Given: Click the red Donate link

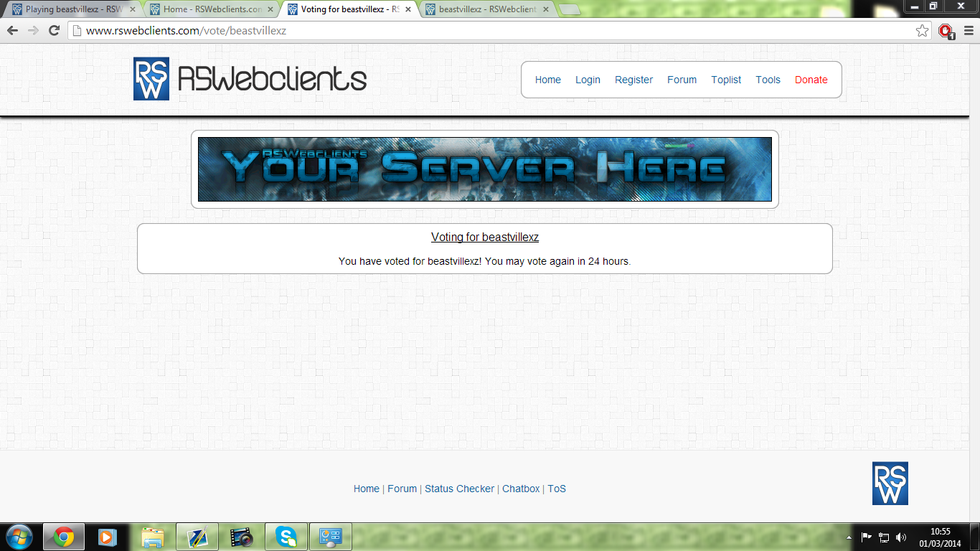Looking at the screenshot, I should [x=811, y=80].
